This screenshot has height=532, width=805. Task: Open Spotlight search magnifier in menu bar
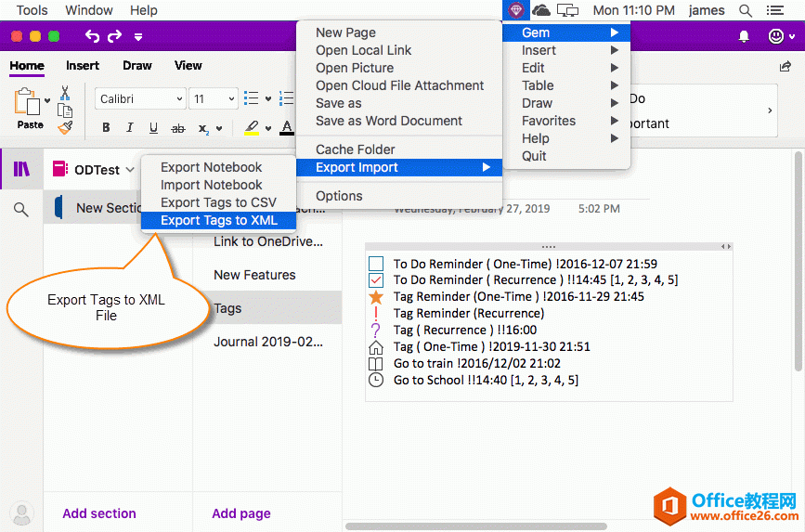(746, 10)
